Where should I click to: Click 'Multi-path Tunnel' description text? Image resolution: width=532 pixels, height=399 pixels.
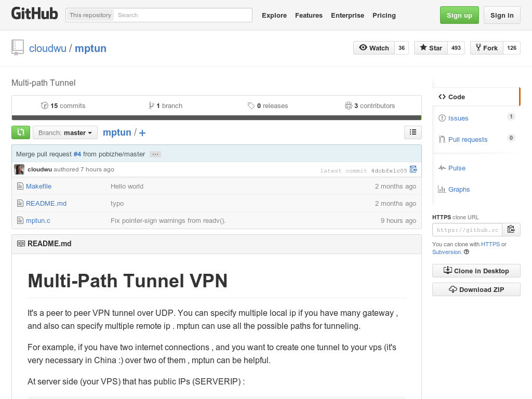[x=44, y=83]
